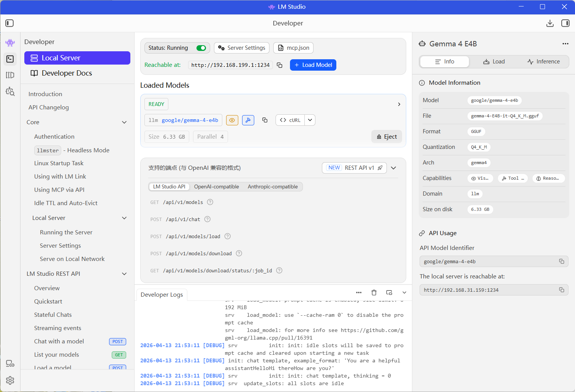575x392 pixels.
Task: Eject the loaded gemma model
Action: pyautogui.click(x=387, y=137)
